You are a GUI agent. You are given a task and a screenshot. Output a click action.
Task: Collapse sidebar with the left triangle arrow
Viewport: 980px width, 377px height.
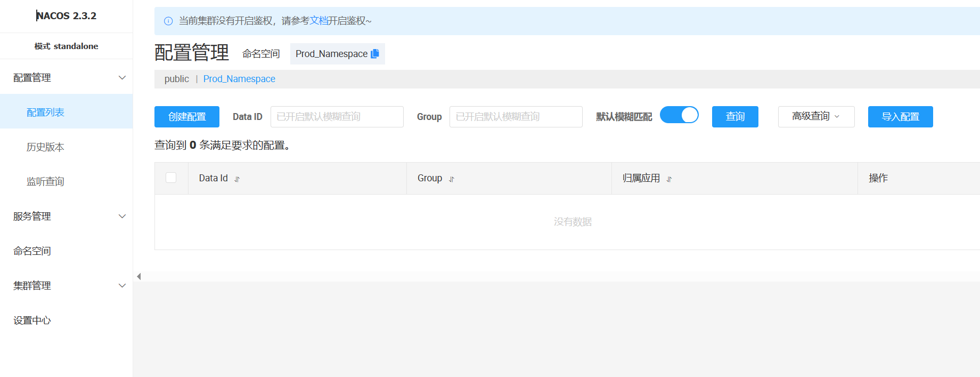click(x=139, y=276)
